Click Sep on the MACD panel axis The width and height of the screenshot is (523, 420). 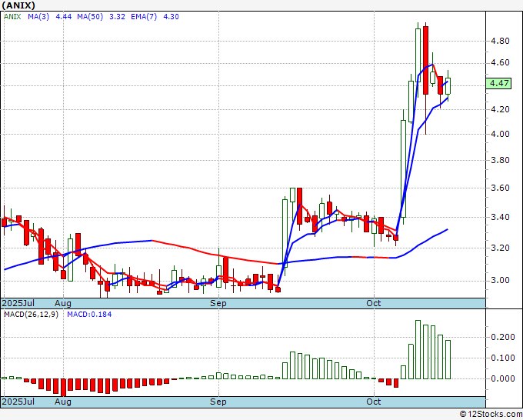click(218, 402)
